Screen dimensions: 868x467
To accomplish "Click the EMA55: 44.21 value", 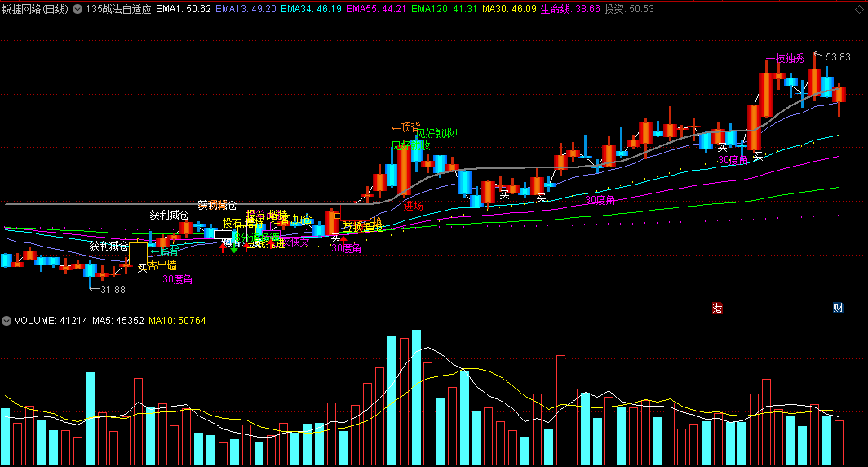I will pyautogui.click(x=376, y=9).
